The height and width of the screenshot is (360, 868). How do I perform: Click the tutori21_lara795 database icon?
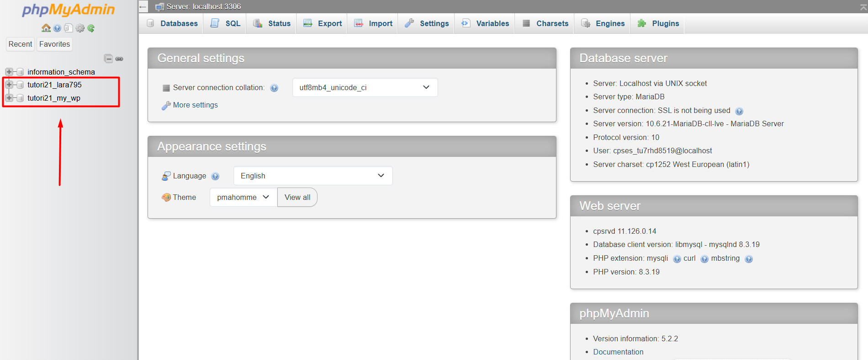pos(20,85)
